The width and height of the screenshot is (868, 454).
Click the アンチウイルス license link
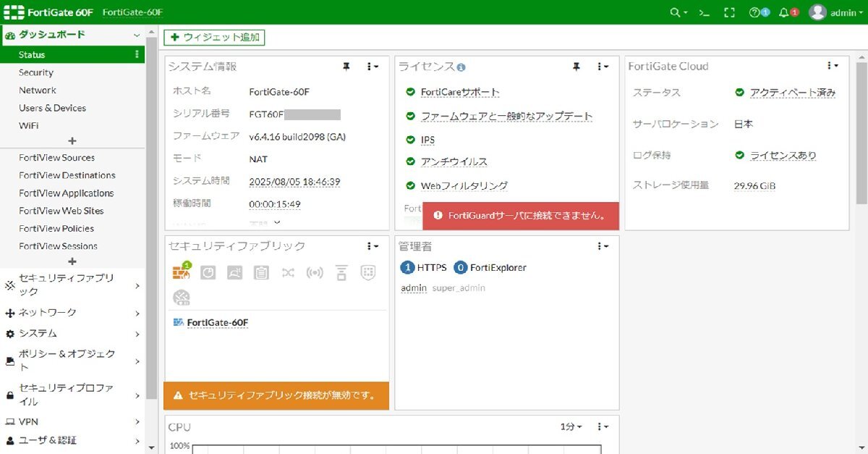pyautogui.click(x=454, y=162)
